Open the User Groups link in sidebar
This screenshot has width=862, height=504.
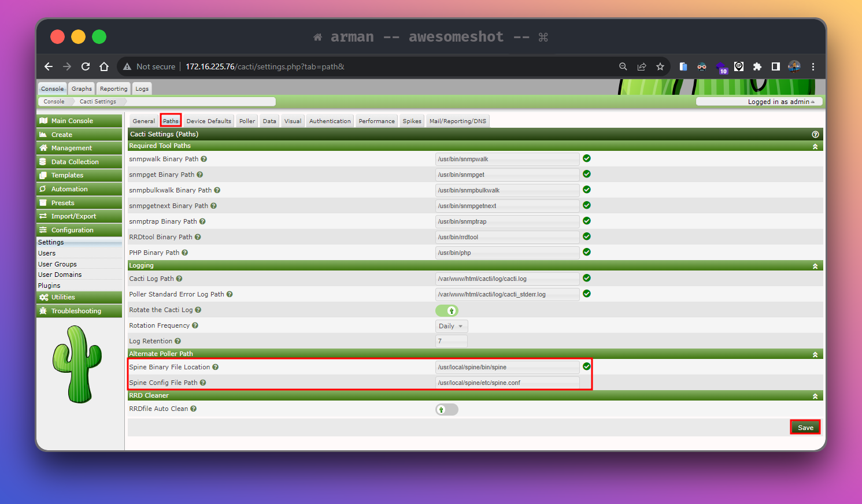pos(57,264)
